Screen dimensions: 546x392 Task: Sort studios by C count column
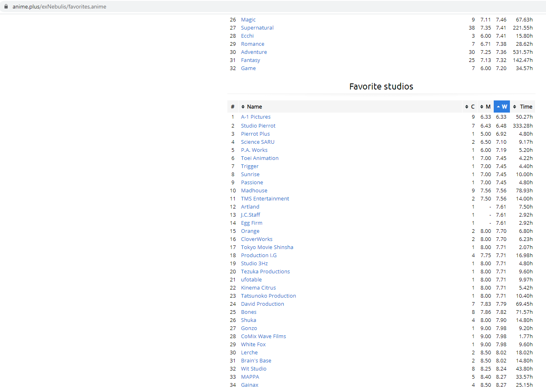coord(470,107)
